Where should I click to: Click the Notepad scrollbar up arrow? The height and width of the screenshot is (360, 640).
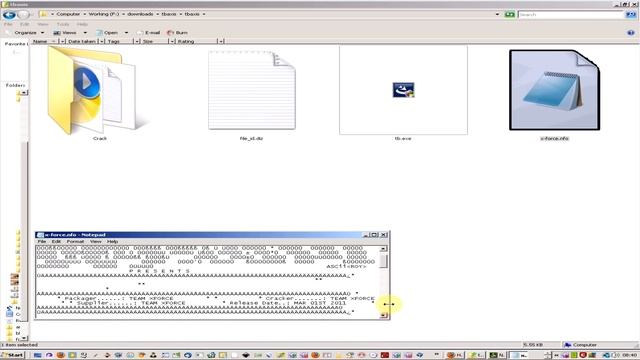coord(383,249)
